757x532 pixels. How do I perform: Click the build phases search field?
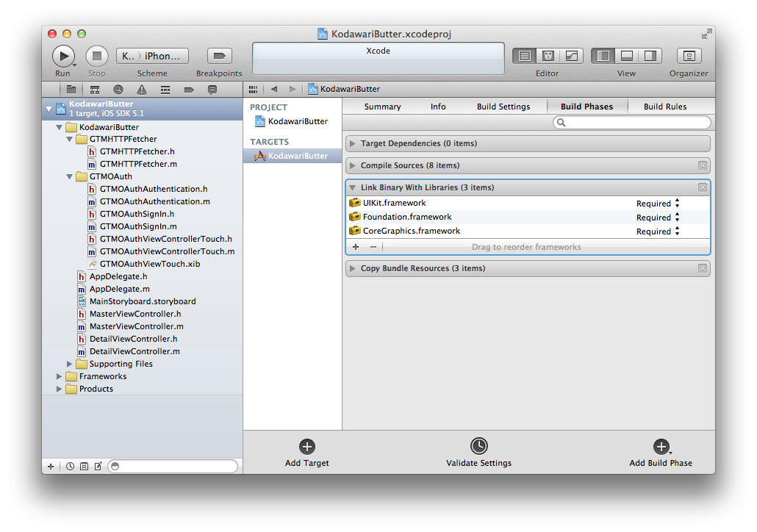click(632, 123)
